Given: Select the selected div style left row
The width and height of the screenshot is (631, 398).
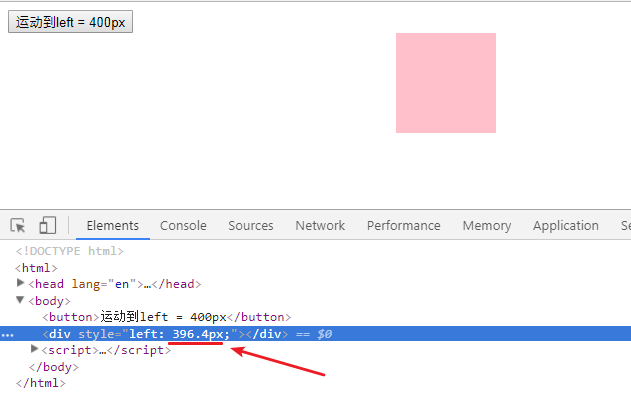Looking at the screenshot, I should point(316,334).
